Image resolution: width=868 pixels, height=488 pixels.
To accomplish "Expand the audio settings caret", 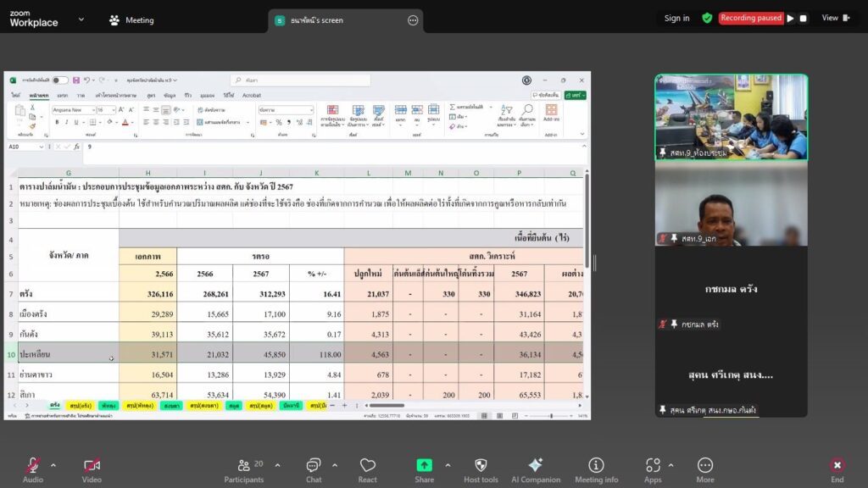I will tap(53, 465).
